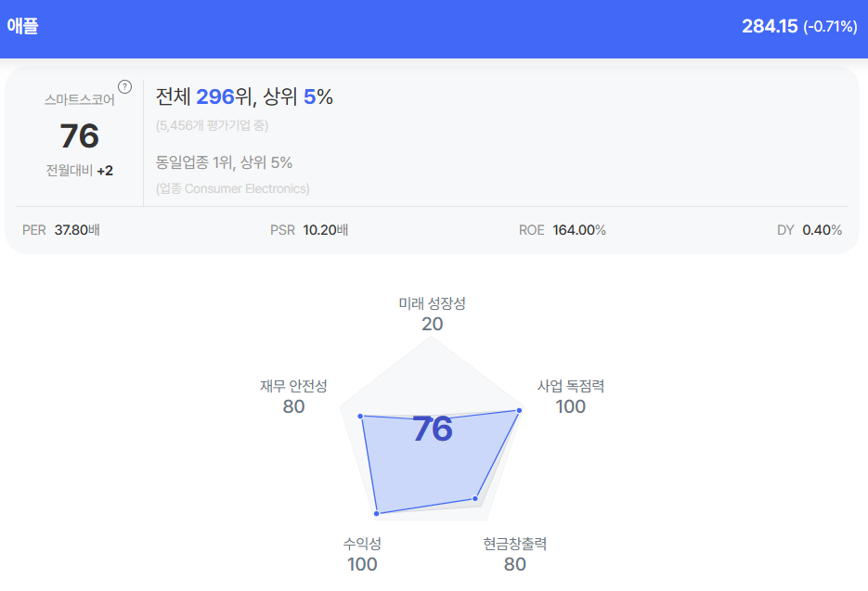
Task: Click the 수익성 radar axis label
Action: coord(362,544)
